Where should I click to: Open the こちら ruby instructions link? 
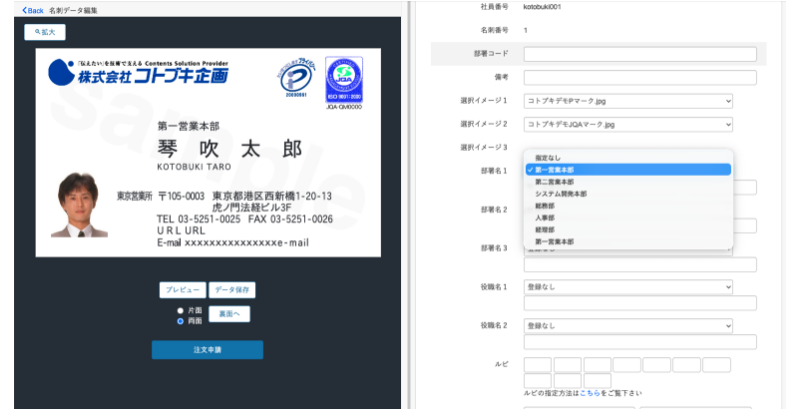[590, 393]
